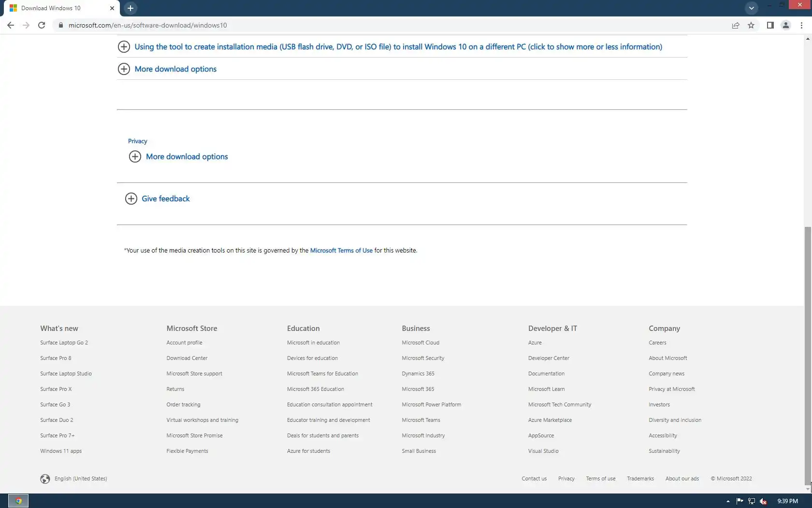The width and height of the screenshot is (812, 508).
Task: Open Microsoft Store support
Action: [194, 374]
